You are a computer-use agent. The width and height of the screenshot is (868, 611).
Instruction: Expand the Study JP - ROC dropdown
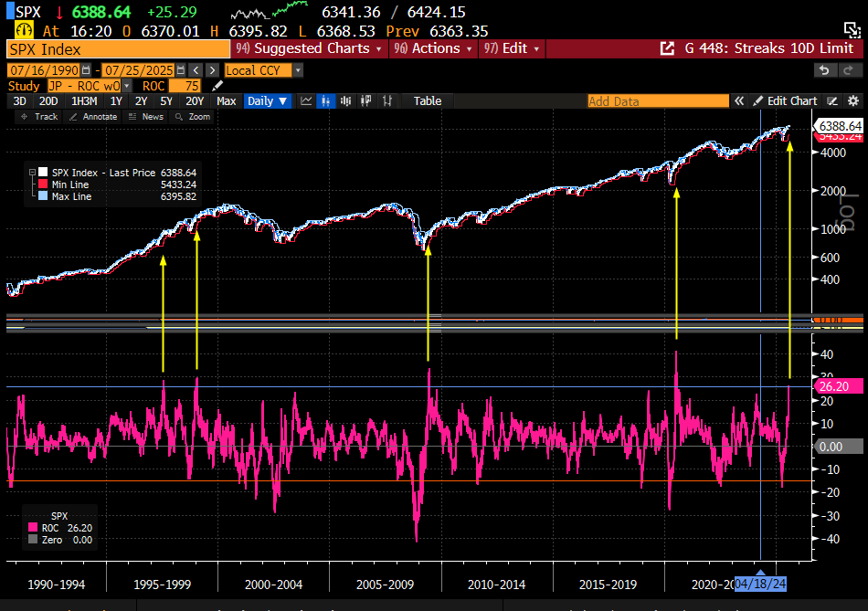tap(127, 86)
